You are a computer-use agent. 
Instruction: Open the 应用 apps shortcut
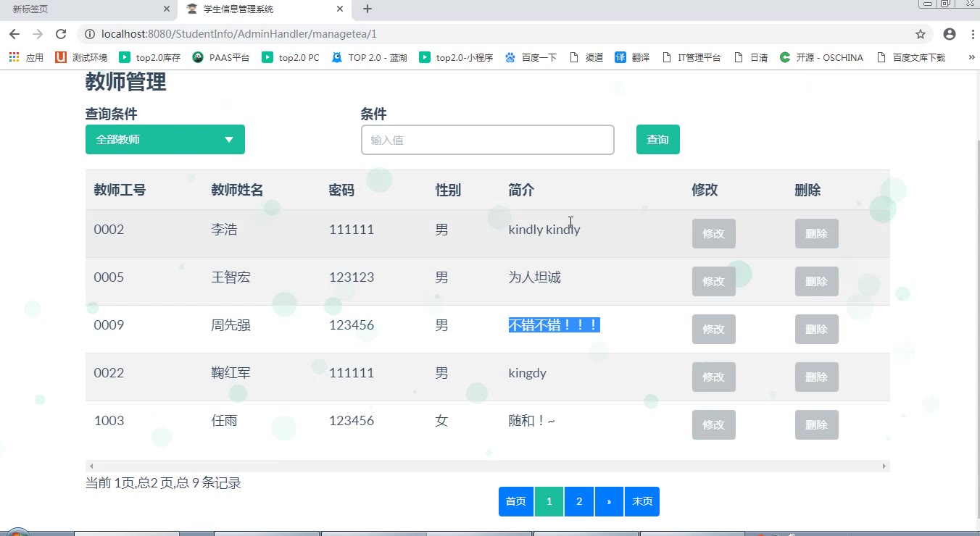26,57
